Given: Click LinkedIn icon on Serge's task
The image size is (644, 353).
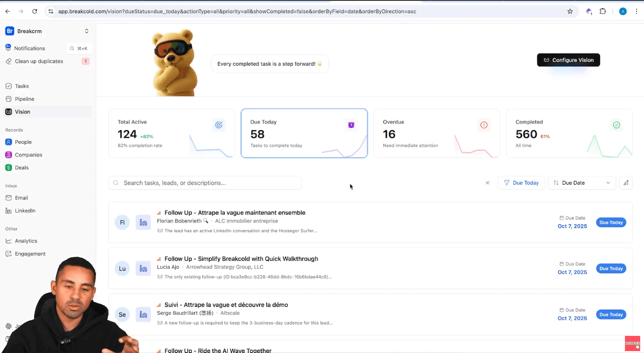Looking at the screenshot, I should click(x=143, y=315).
